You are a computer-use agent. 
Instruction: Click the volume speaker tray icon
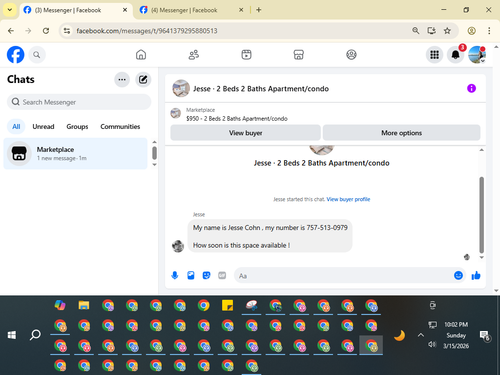point(432,344)
